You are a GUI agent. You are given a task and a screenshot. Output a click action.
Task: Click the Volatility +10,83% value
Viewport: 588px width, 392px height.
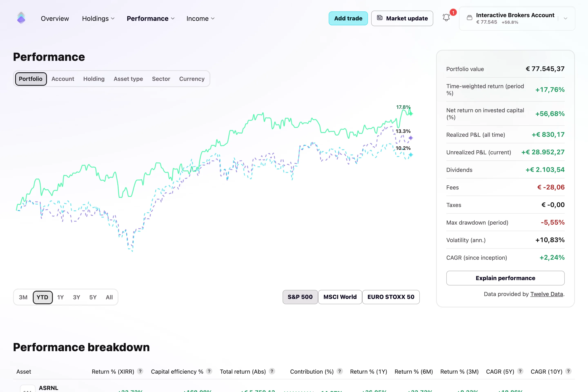(550, 240)
